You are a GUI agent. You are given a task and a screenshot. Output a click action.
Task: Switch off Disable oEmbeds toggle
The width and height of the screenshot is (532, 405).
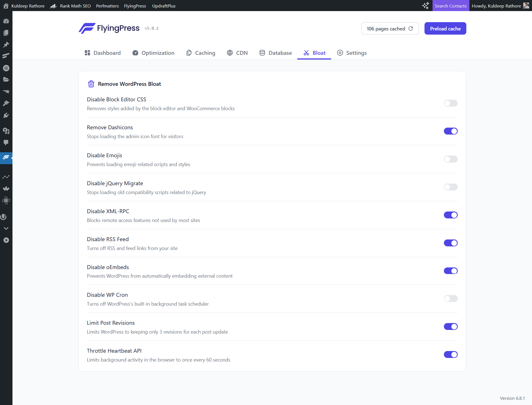pyautogui.click(x=451, y=271)
